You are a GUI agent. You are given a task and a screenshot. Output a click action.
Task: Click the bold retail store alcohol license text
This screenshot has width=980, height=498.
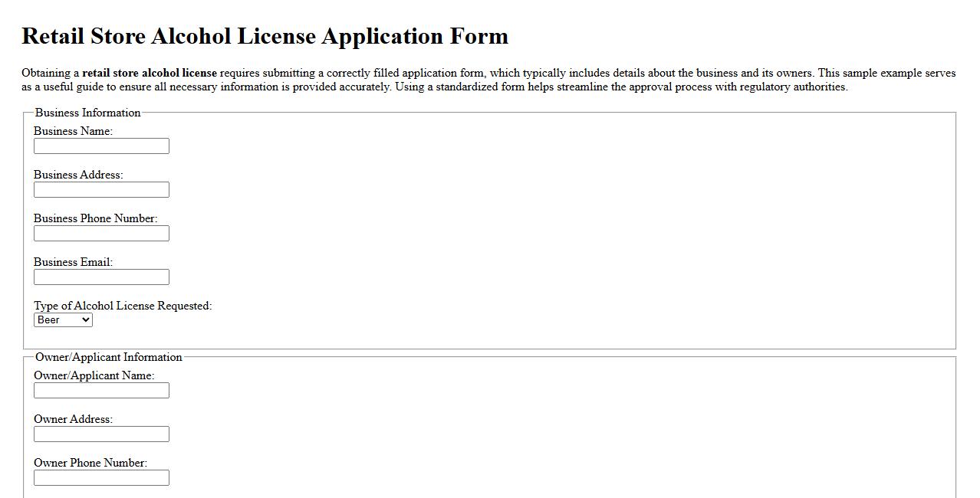(149, 73)
